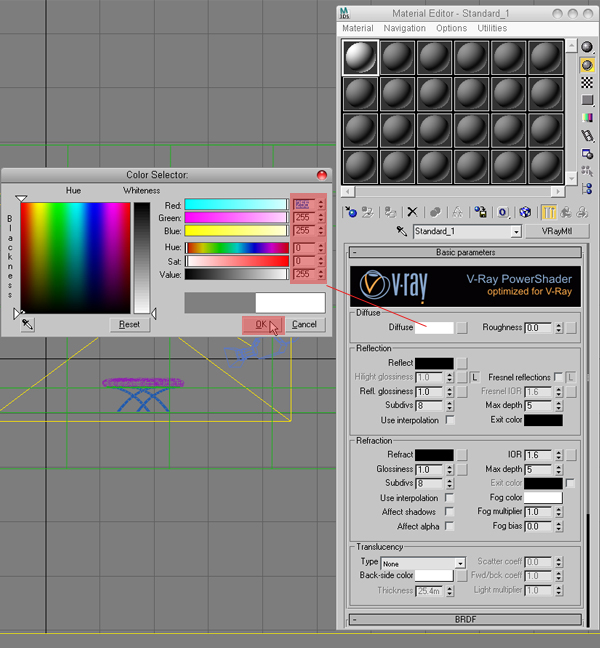Click the Green value input field
The width and height of the screenshot is (600, 648).
[304, 218]
